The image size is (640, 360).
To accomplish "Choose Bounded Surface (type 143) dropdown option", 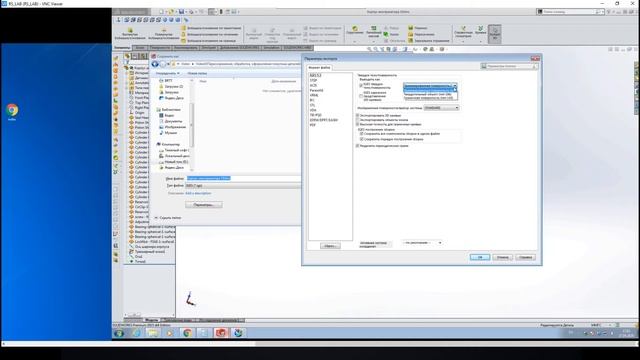I will coord(430,98).
